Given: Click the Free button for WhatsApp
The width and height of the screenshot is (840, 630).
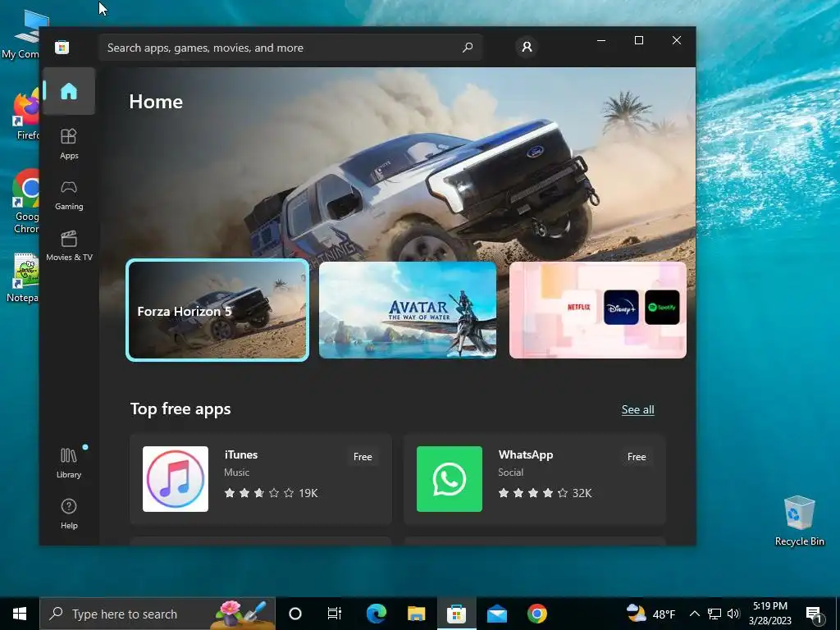Looking at the screenshot, I should 637,457.
